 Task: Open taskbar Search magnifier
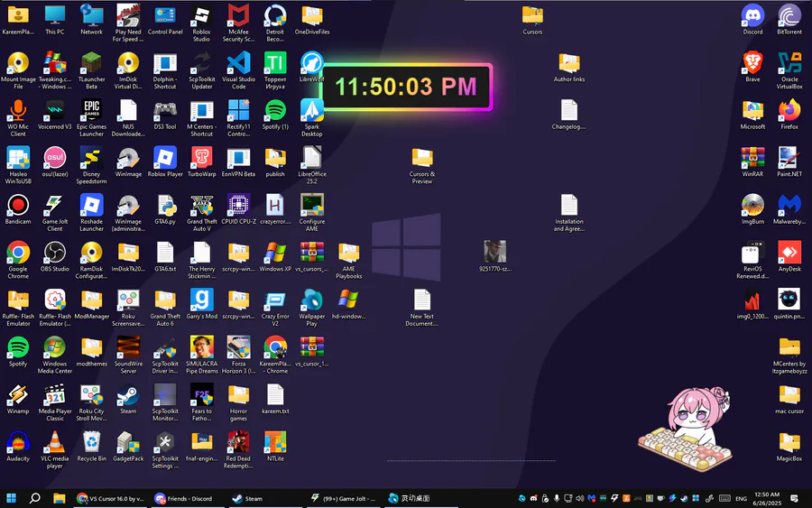click(x=34, y=498)
